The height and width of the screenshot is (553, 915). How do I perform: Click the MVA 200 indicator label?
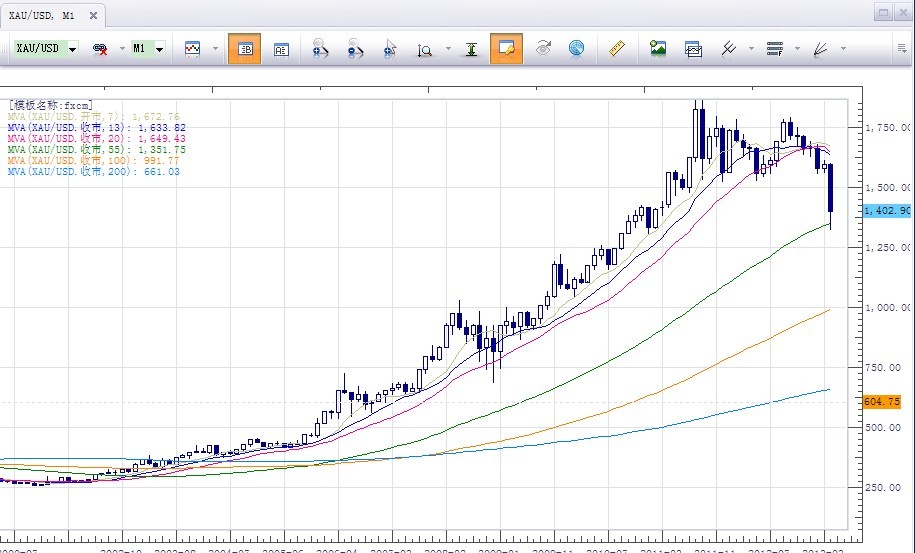coord(93,172)
